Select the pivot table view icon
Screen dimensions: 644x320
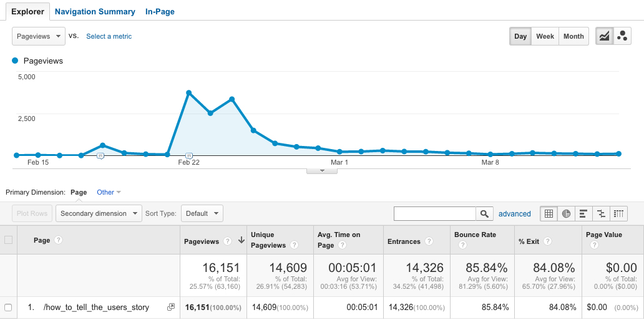click(619, 213)
